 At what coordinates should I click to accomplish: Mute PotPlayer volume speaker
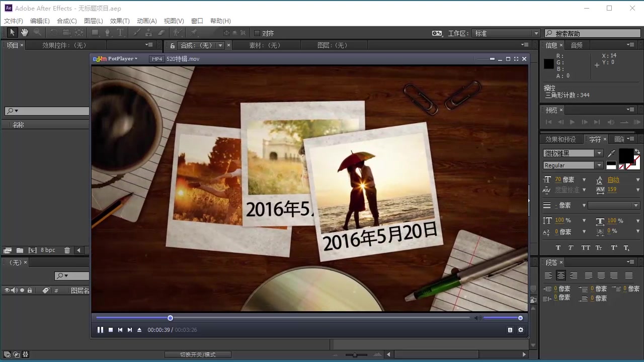tap(477, 318)
